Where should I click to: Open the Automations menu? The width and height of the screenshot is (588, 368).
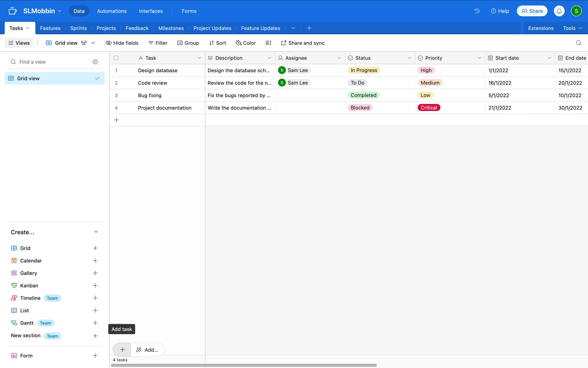[111, 11]
